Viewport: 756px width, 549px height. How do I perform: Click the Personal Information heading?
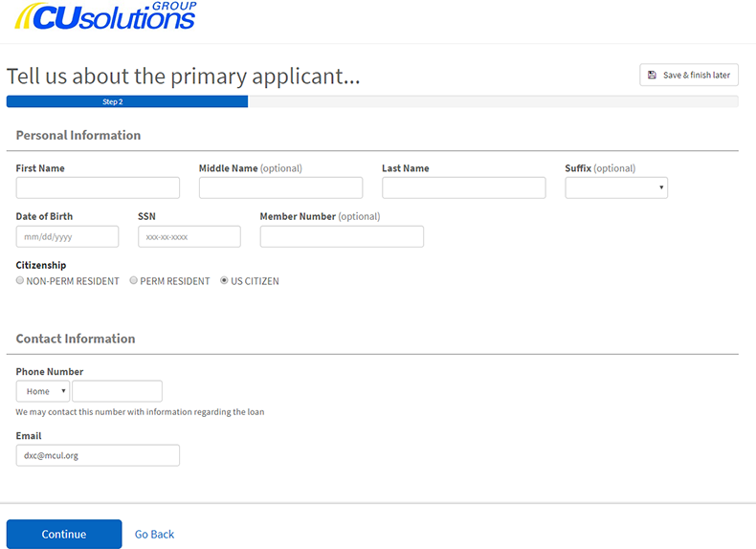click(x=78, y=136)
